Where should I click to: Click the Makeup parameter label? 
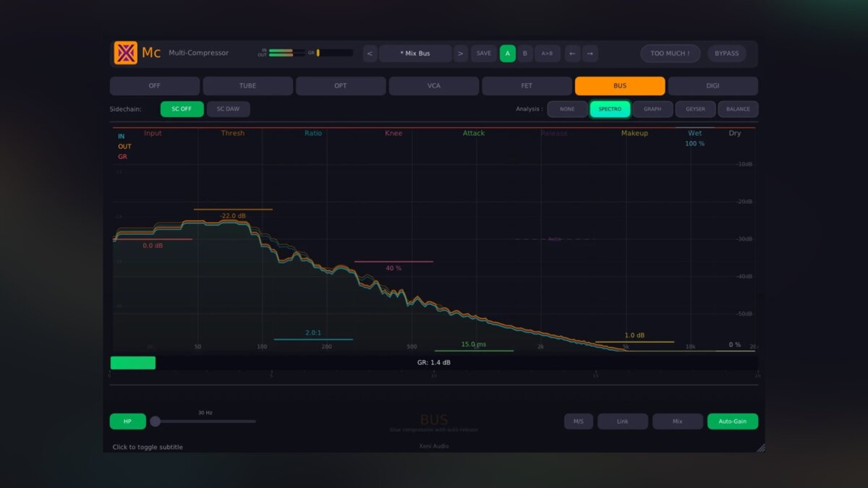[634, 133]
